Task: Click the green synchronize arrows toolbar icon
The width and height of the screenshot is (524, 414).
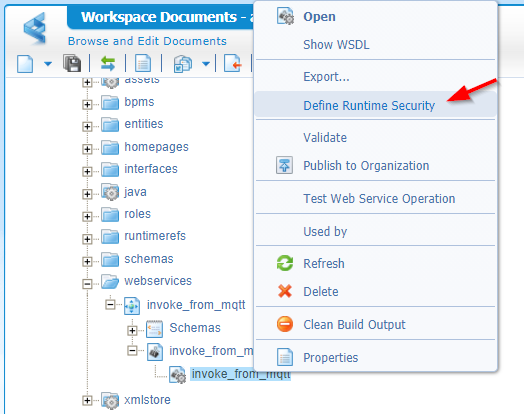Action: [x=108, y=63]
